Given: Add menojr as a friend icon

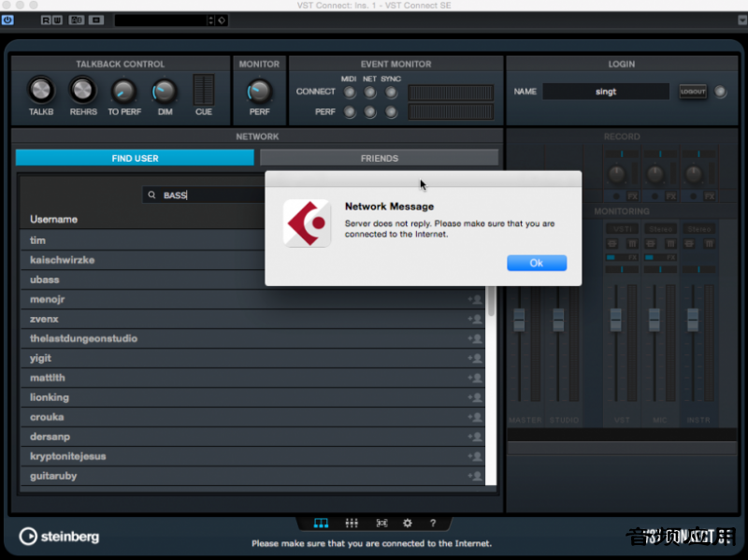Looking at the screenshot, I should point(475,299).
